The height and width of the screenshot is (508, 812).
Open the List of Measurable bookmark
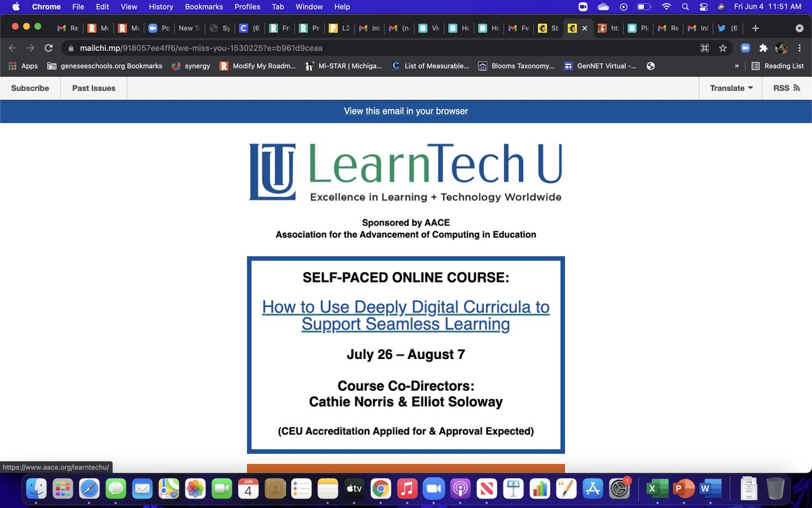coord(430,66)
